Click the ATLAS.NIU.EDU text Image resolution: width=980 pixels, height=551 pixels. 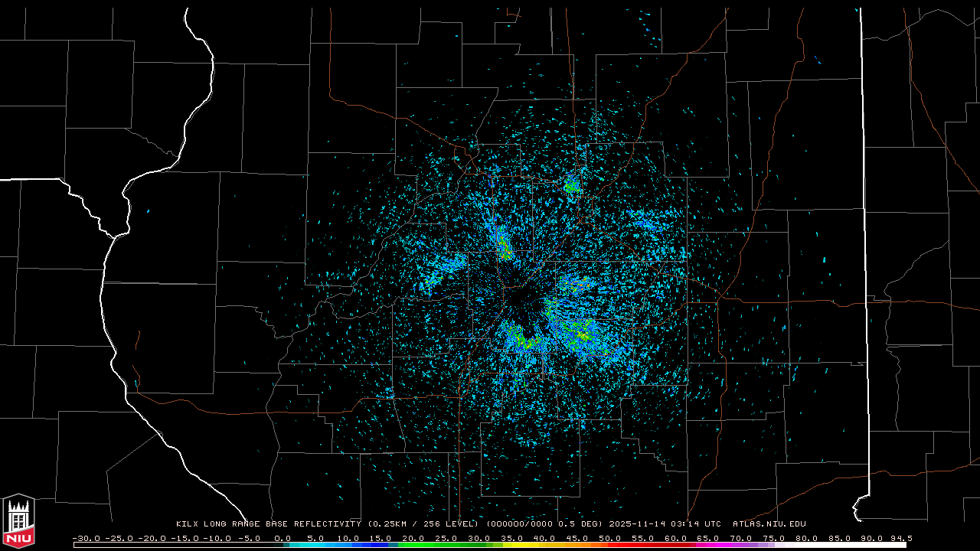pos(769,524)
